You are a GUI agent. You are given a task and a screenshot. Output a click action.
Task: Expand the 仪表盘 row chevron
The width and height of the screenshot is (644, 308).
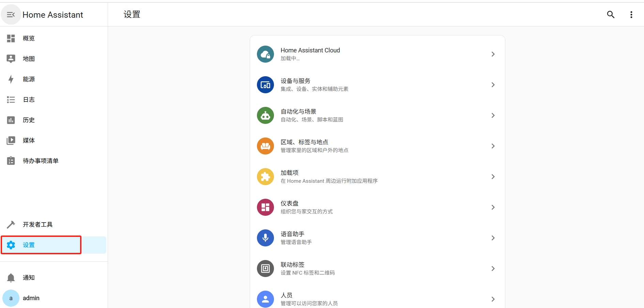coord(493,207)
